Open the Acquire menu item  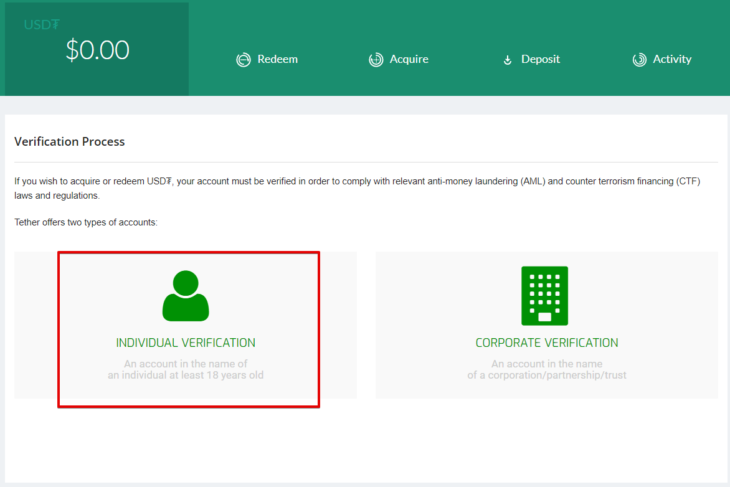399,60
